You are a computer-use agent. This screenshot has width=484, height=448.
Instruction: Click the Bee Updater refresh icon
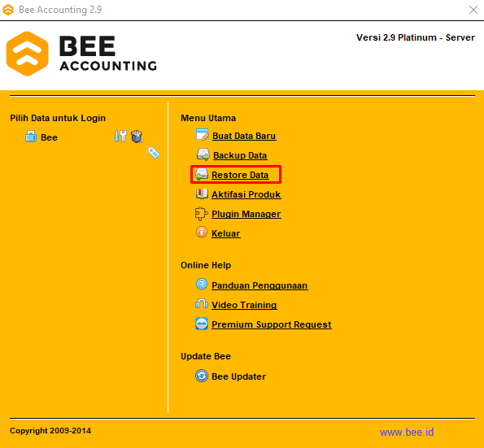click(x=202, y=376)
